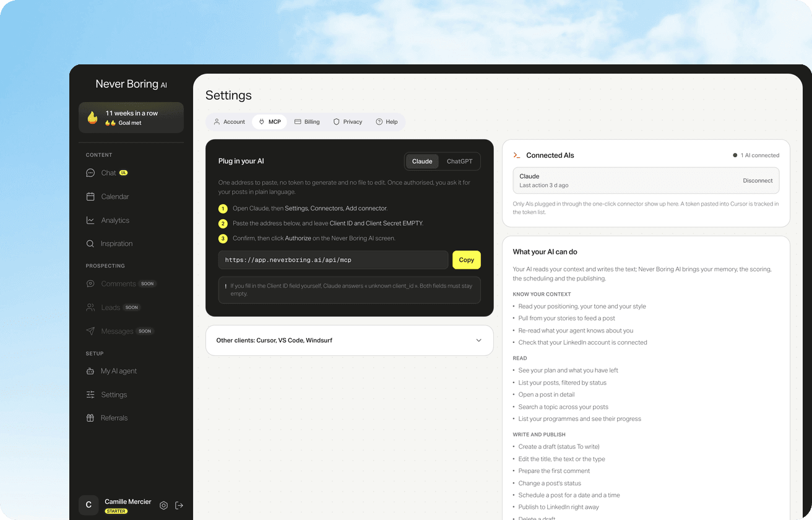
Task: Click Settings in the sidebar Setup section
Action: (106, 394)
